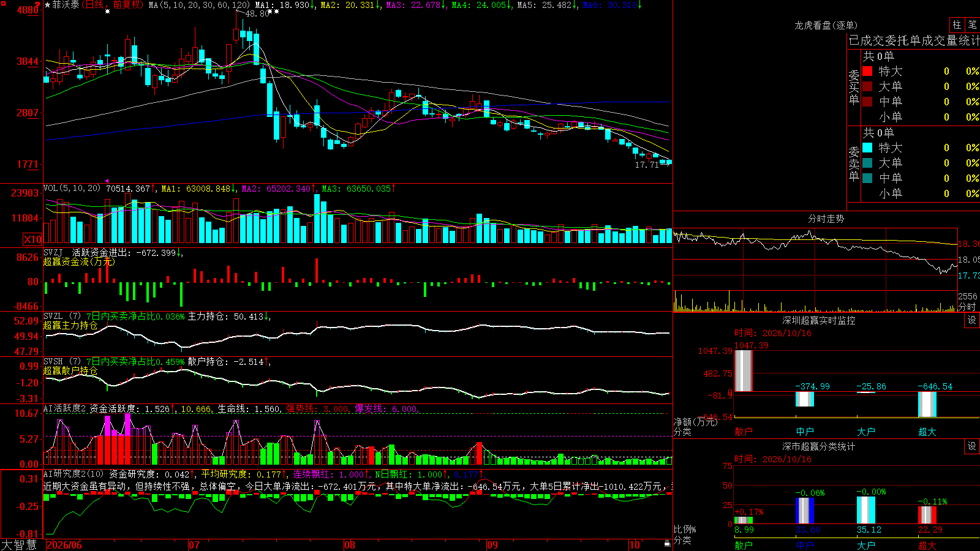Click the 17.71 low price marker
The image size is (980, 551).
647,165
